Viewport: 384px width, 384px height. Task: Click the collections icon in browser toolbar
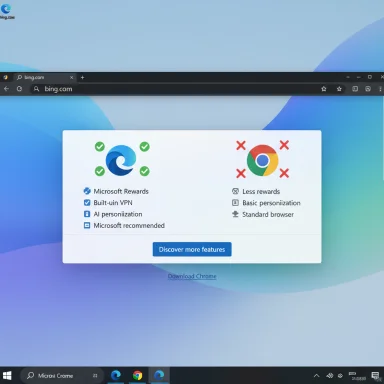[368, 89]
